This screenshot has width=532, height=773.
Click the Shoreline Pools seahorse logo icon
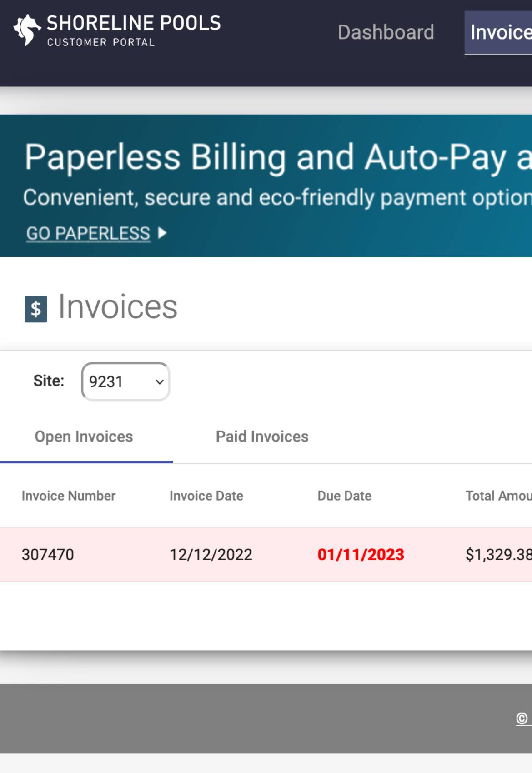click(27, 30)
